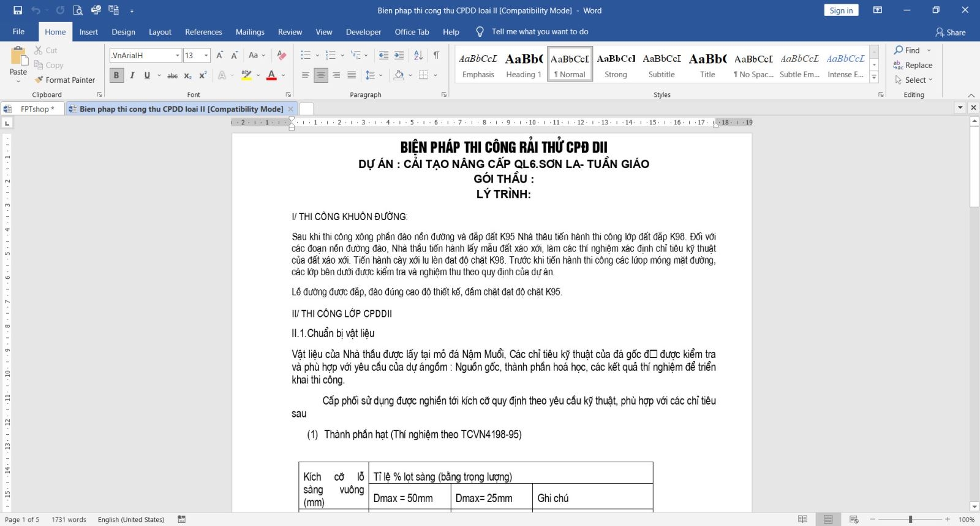Open the References ribbon tab
980x526 pixels.
pyautogui.click(x=203, y=32)
